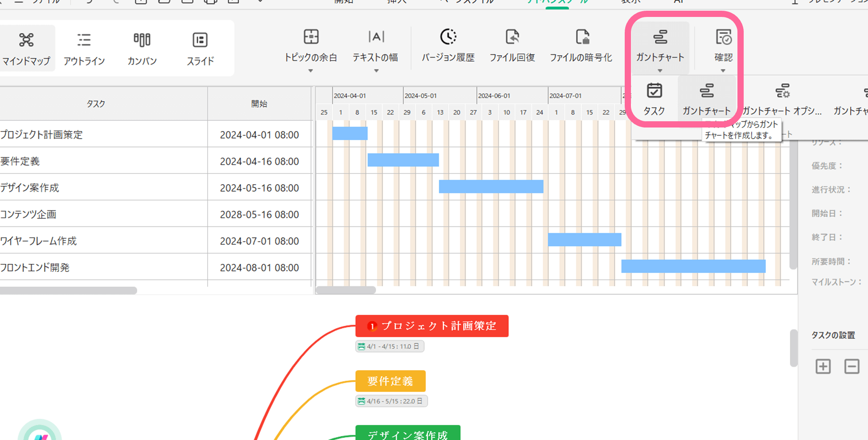The width and height of the screenshot is (868, 440).
Task: Click the 4/16 - 5/15 task date tag
Action: (392, 401)
